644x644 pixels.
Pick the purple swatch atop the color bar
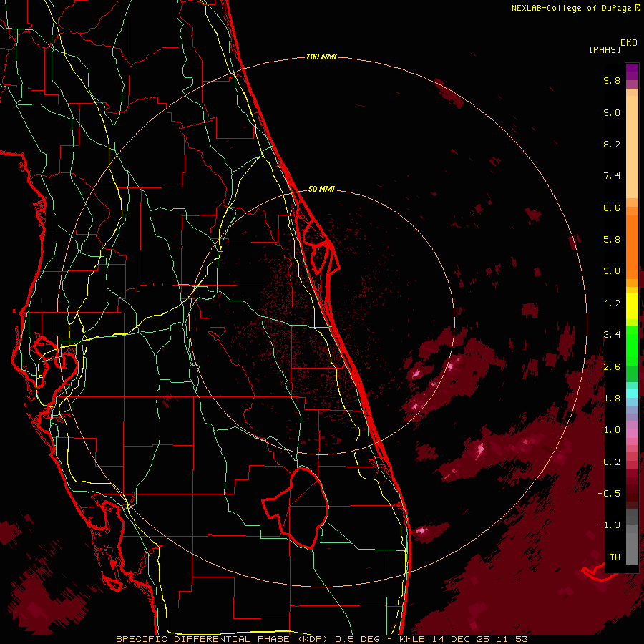pyautogui.click(x=632, y=72)
